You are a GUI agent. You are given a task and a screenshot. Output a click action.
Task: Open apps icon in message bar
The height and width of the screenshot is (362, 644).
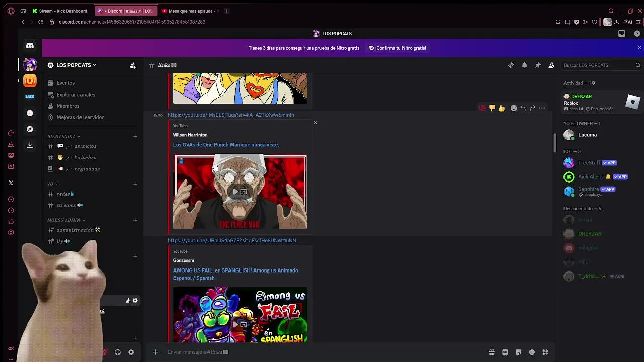click(545, 352)
